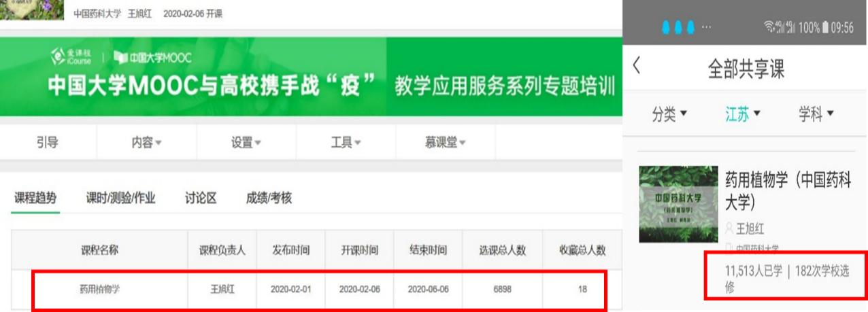The image size is (868, 312).
Task: Click the iCourse 爱课程 logo
Action: [x=71, y=56]
